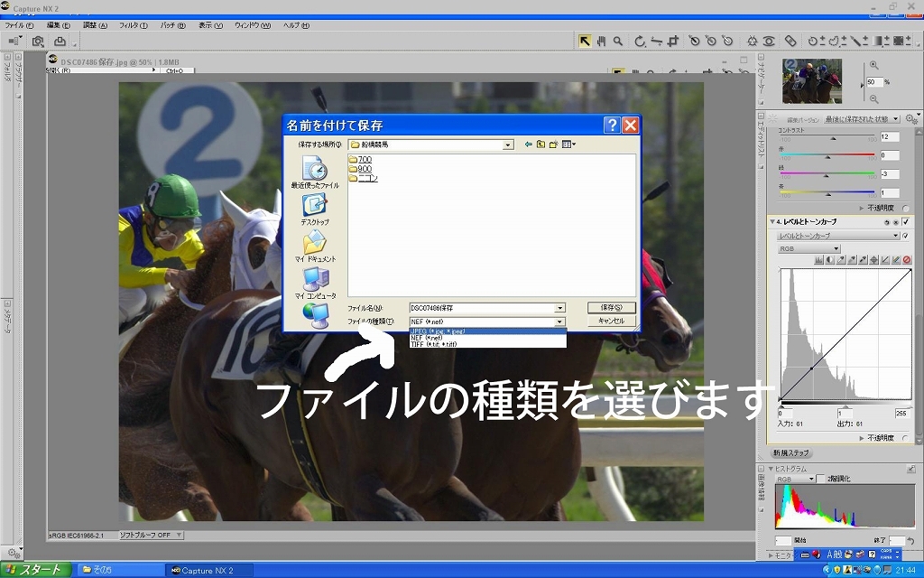Toggle the step 4 Levels & Curves checkbox
924x578 pixels.
point(906,222)
